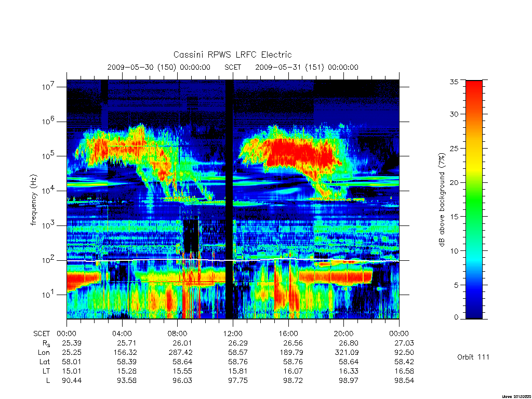Select the Lat value 58.42

tap(404, 362)
